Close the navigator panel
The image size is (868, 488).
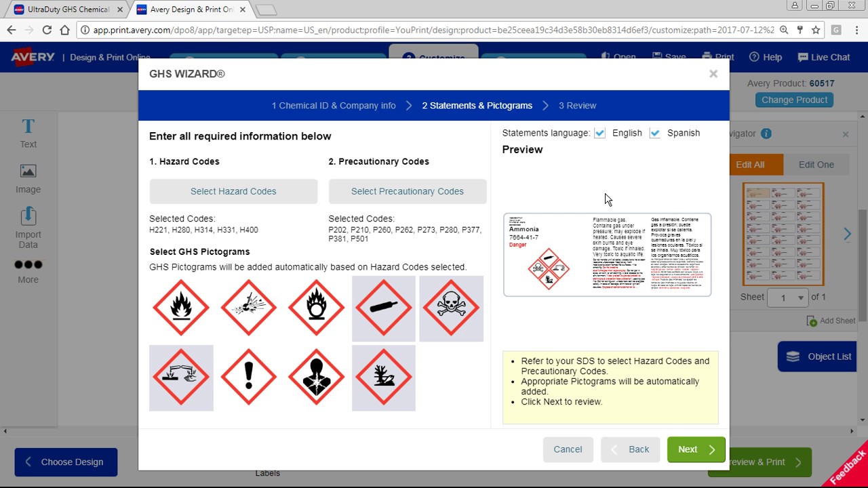click(x=846, y=134)
